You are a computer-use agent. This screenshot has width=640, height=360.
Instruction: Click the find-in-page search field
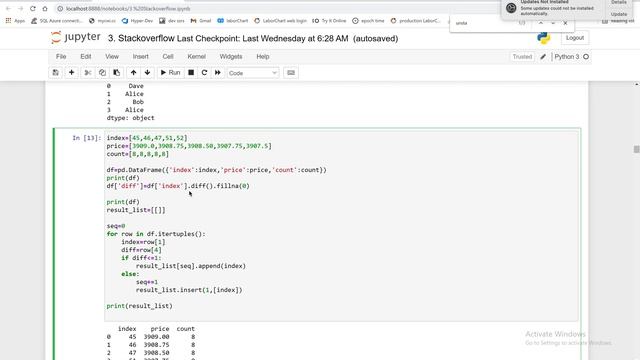484,23
